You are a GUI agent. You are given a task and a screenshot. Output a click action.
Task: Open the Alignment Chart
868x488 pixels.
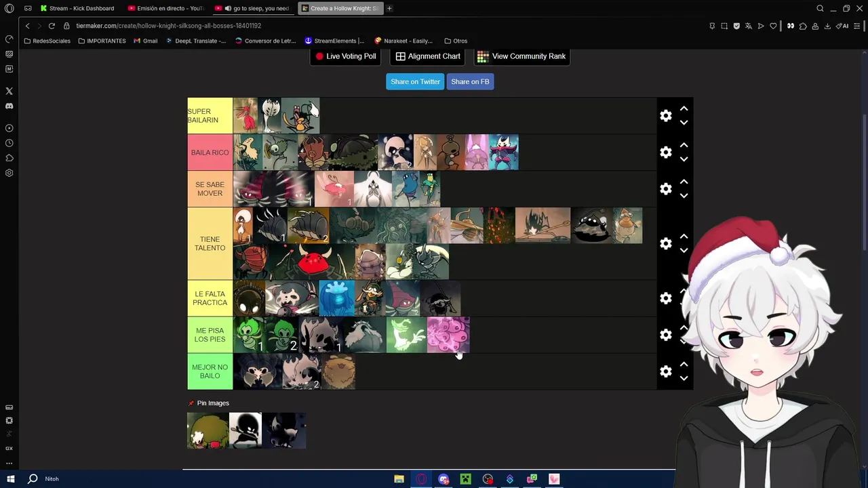pyautogui.click(x=428, y=56)
